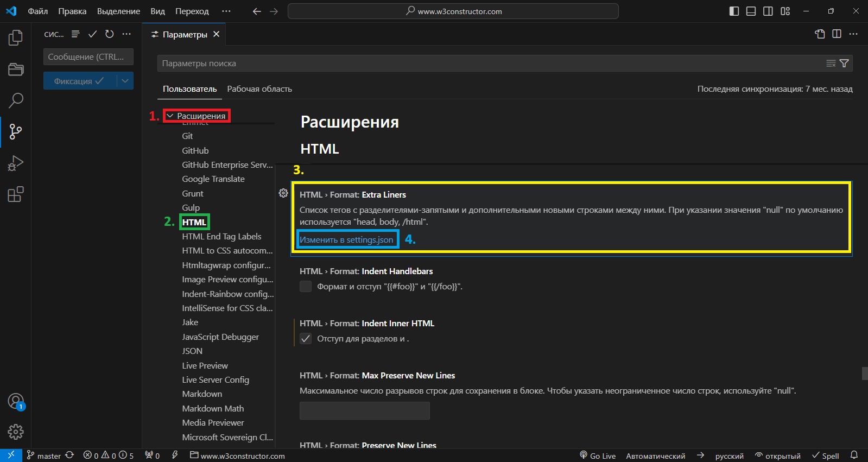Enable Indent Handlebars checkbox
868x462 pixels.
[x=306, y=287]
